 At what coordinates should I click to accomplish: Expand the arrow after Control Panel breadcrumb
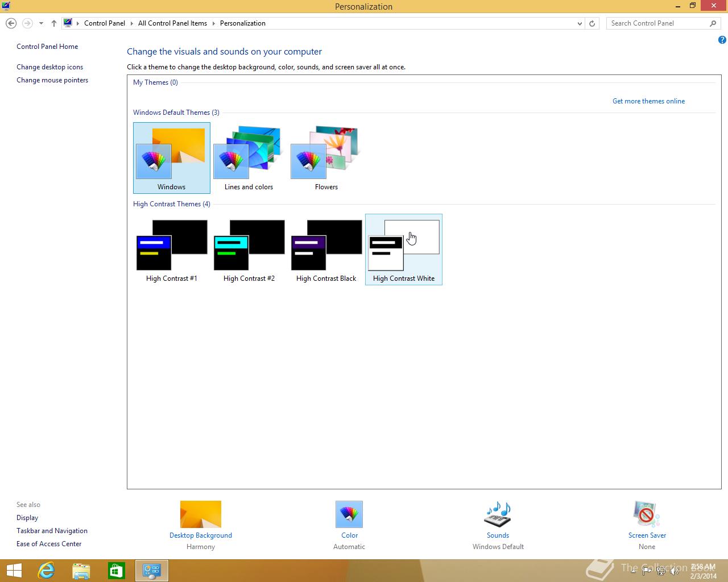(132, 23)
